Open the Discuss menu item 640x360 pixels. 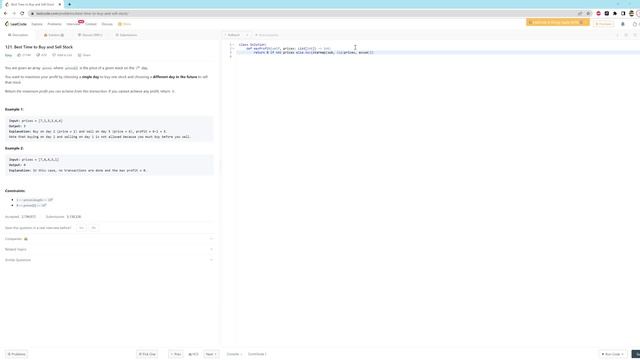click(107, 24)
